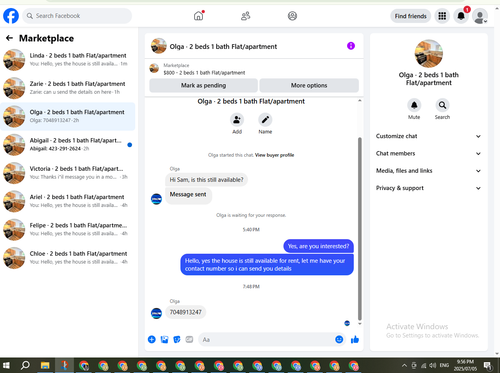Click the 'Yes, are you interested?' message

318,246
